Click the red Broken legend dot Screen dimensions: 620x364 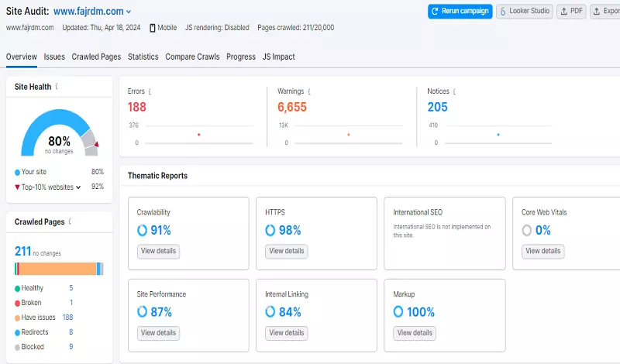tap(17, 303)
